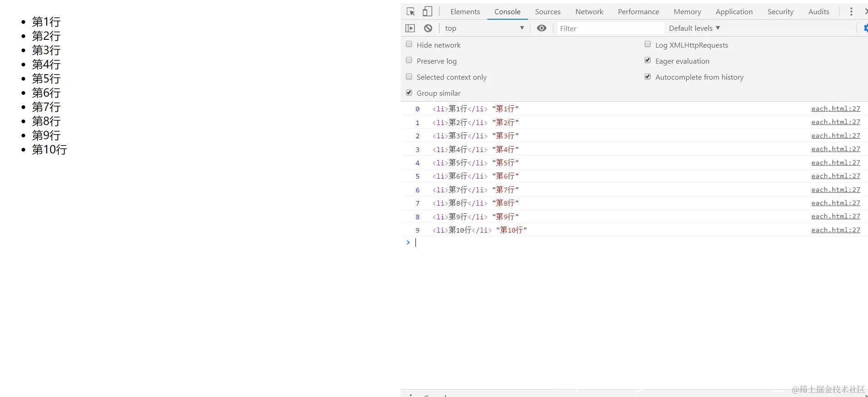868x397 pixels.
Task: Open the Default levels dropdown
Action: click(x=694, y=28)
